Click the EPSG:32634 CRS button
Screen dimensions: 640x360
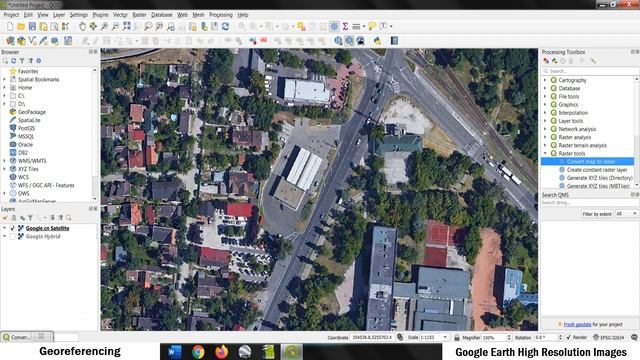pyautogui.click(x=609, y=338)
